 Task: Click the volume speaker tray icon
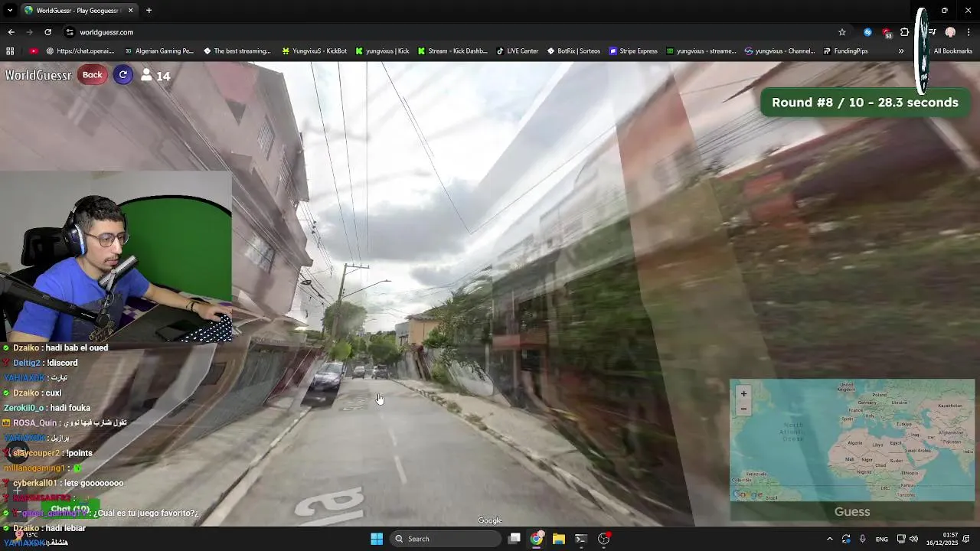point(913,539)
